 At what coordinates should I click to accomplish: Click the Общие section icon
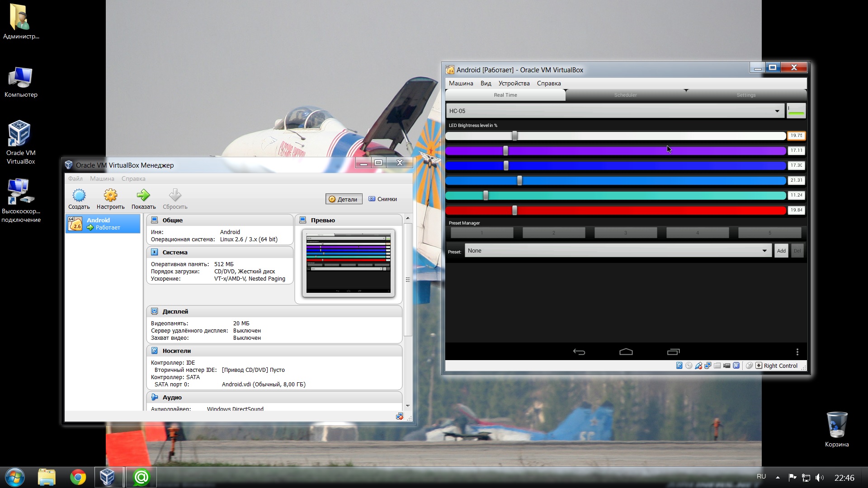pos(154,220)
